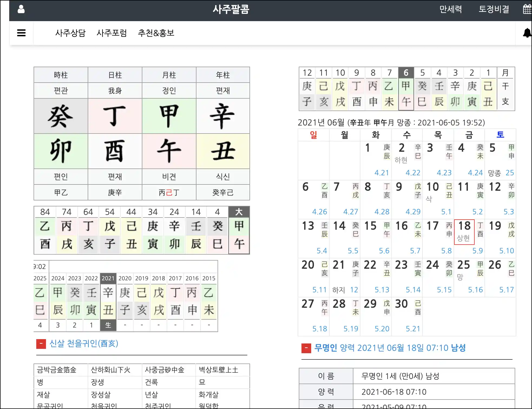Screen dimensions: 532x409
Task: Select June 13 壬辰 date
Action: pyautogui.click(x=314, y=238)
